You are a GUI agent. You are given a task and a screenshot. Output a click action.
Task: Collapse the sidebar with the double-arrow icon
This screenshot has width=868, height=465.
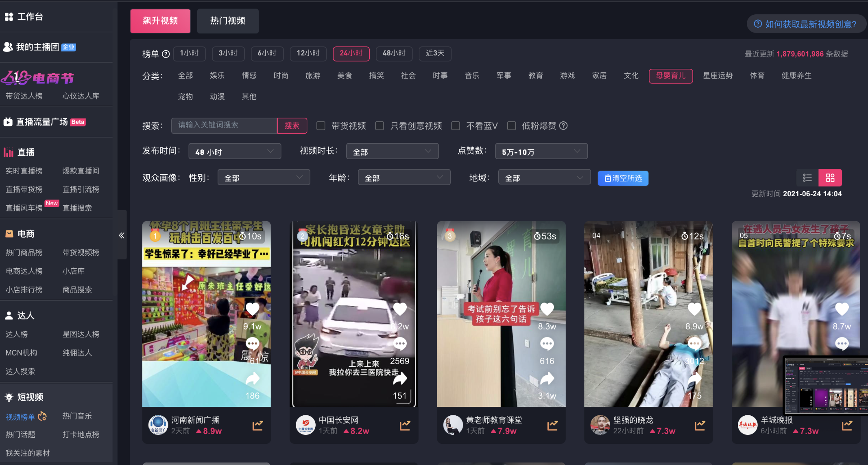pos(121,235)
